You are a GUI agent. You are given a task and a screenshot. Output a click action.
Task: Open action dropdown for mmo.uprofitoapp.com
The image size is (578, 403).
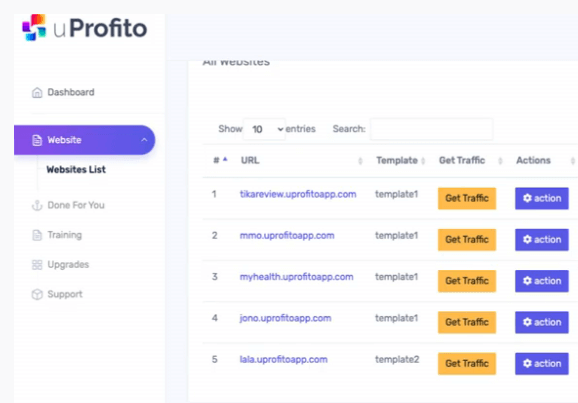[x=542, y=240]
